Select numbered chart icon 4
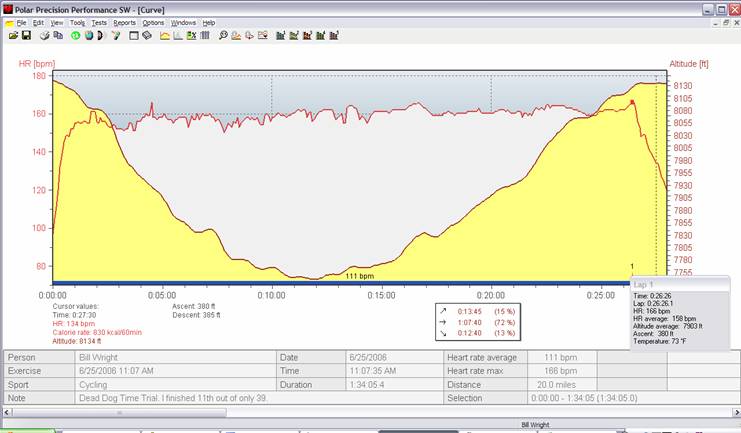Viewport: 741px width, 433px height. click(x=320, y=35)
